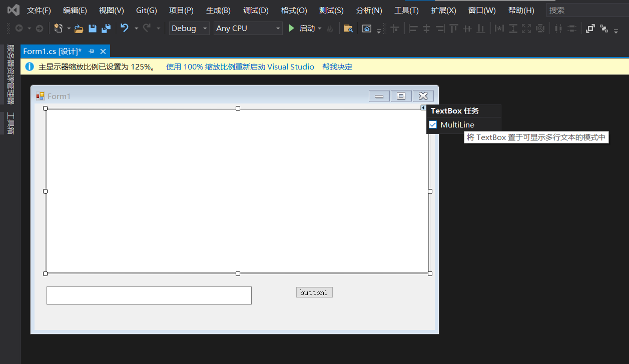
Task: Click the Visual Studio logo icon
Action: [x=13, y=10]
